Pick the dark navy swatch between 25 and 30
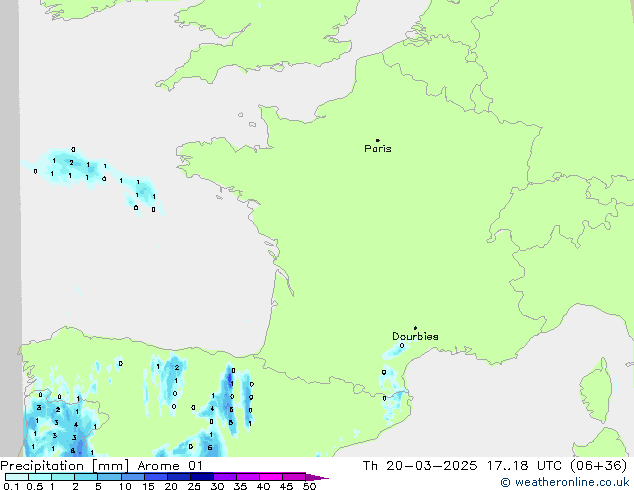 tap(201, 477)
